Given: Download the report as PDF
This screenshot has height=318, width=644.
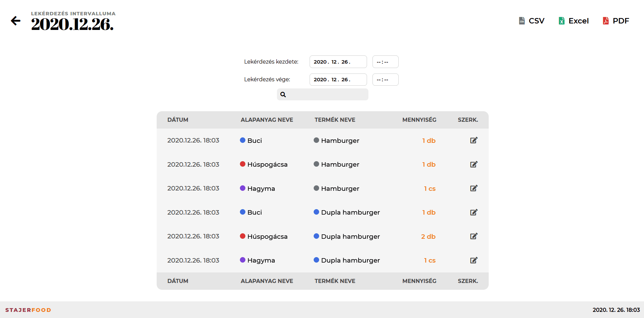Looking at the screenshot, I should point(616,21).
